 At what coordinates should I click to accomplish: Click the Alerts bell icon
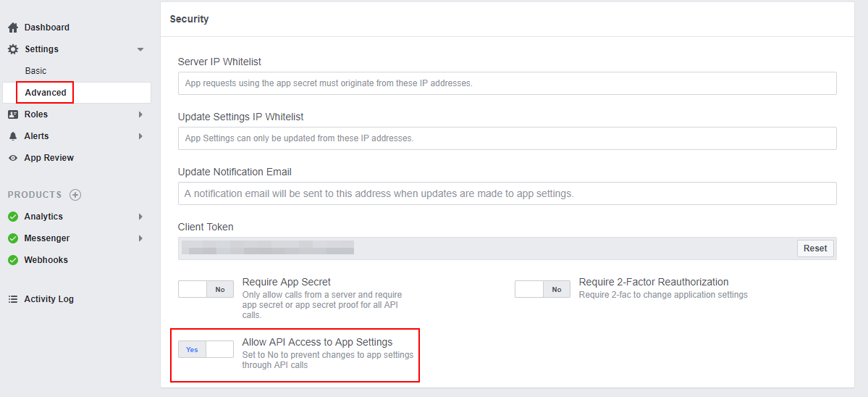click(x=12, y=136)
